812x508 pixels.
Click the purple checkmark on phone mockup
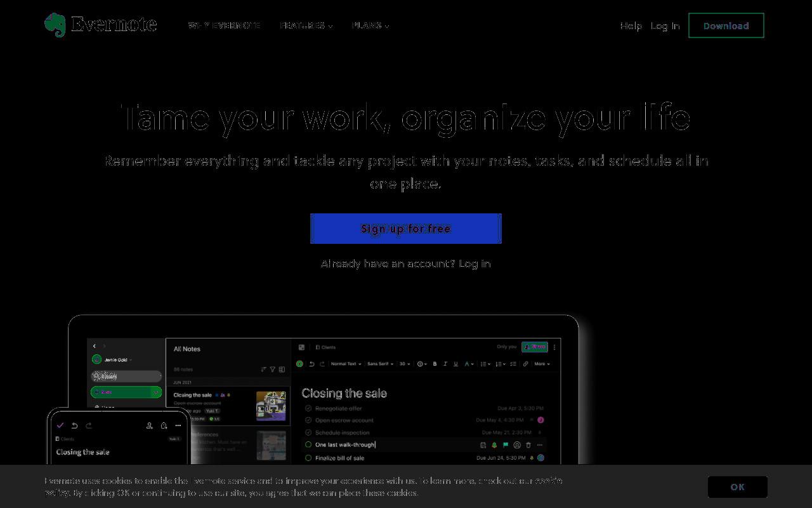60,425
